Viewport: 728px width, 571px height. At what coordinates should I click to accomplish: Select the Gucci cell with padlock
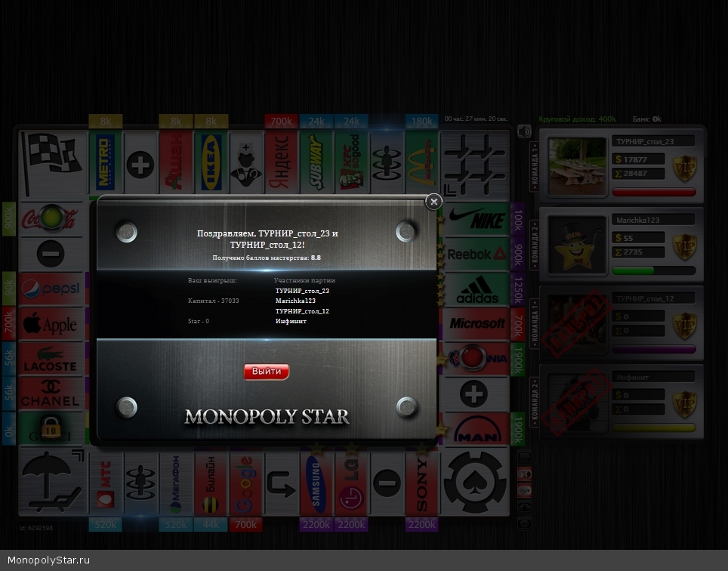coord(51,428)
